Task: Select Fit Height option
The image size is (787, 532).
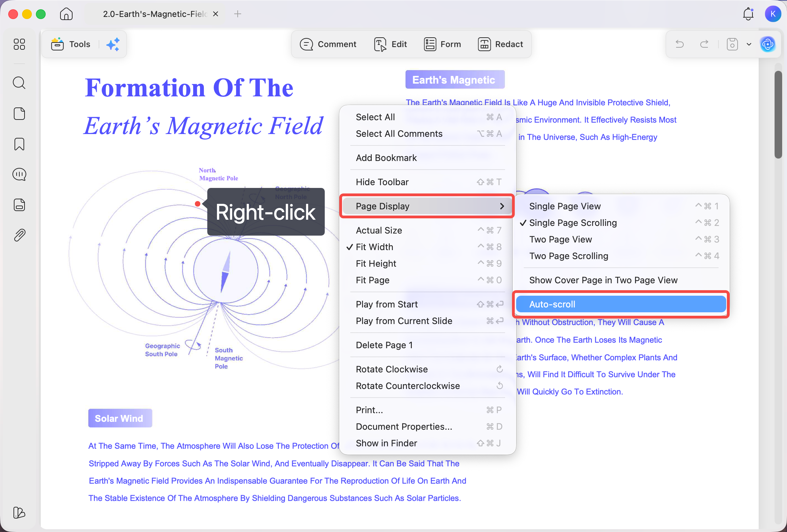Action: tap(428, 264)
